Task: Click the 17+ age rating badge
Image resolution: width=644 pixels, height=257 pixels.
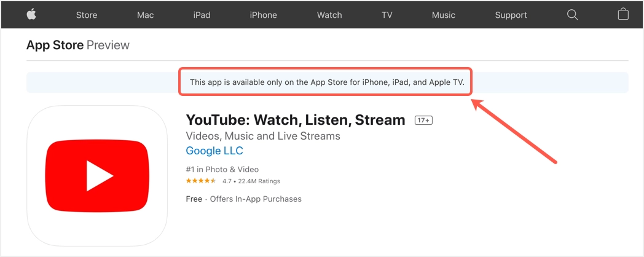Action: coord(423,121)
